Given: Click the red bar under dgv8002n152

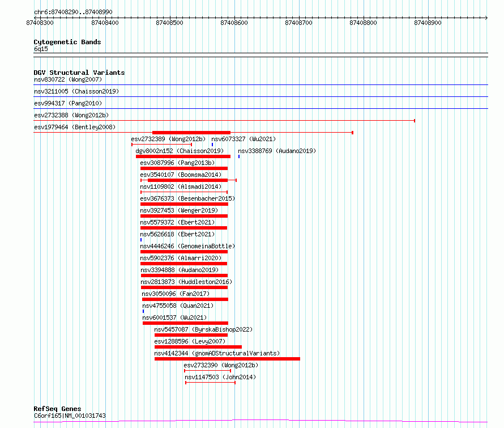Looking at the screenshot, I should 183,156.
